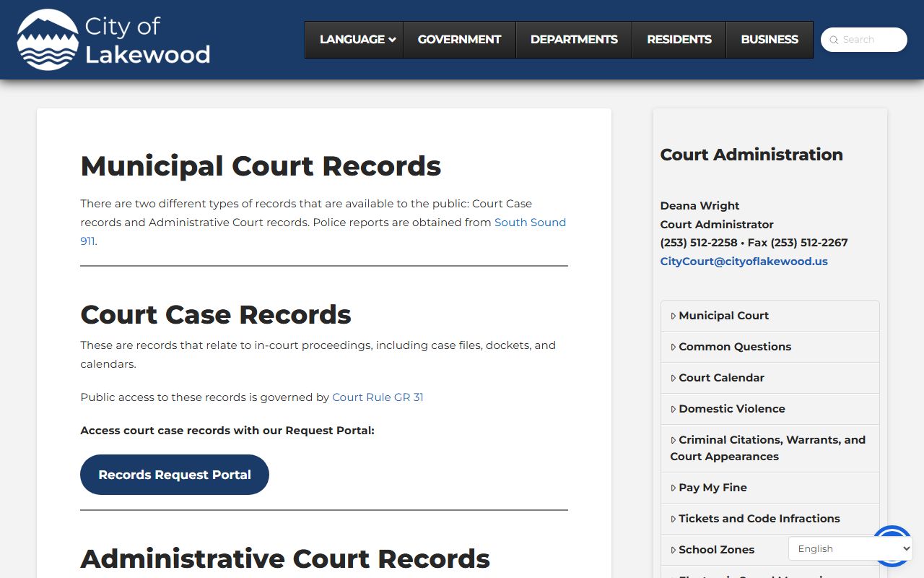
Task: Open the GOVERNMENT menu
Action: [x=459, y=40]
